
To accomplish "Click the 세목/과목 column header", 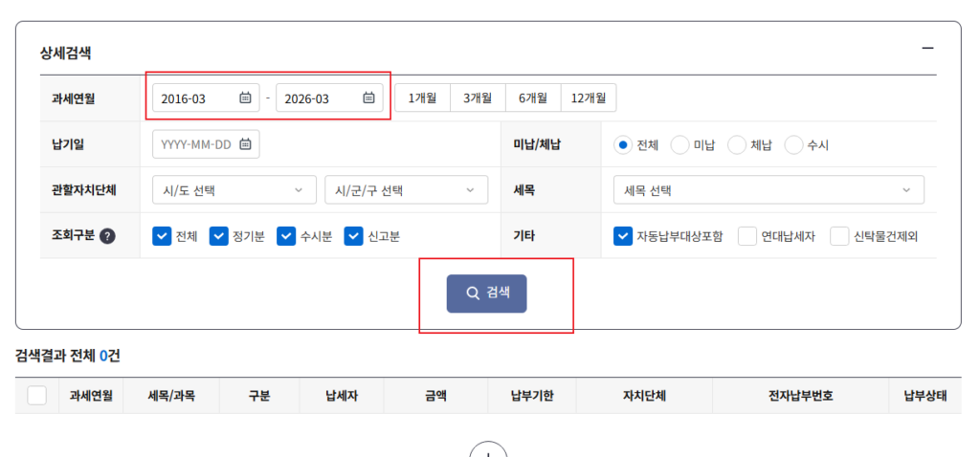I will (x=171, y=395).
